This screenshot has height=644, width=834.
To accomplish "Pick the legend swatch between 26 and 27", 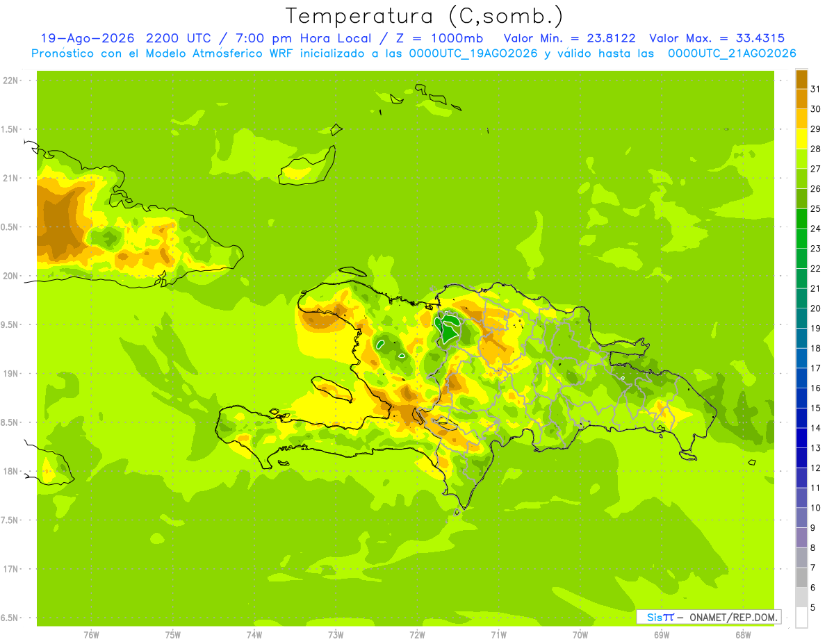I will pyautogui.click(x=801, y=179).
